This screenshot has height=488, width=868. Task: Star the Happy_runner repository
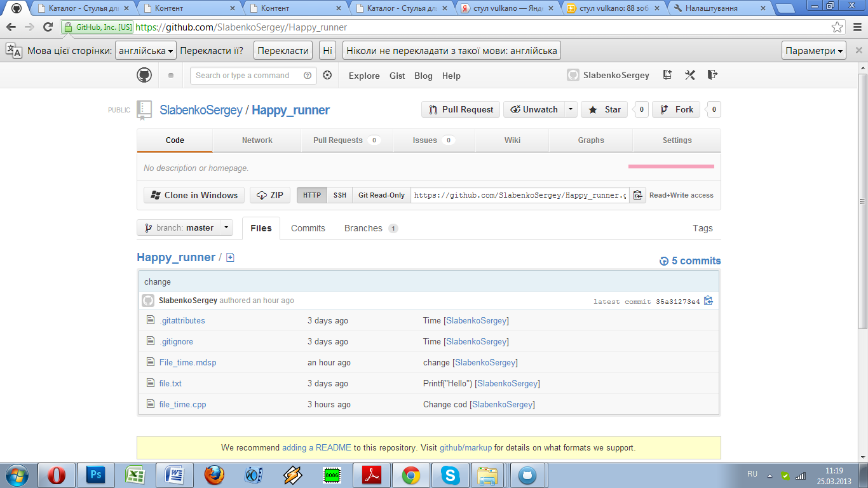pos(604,109)
